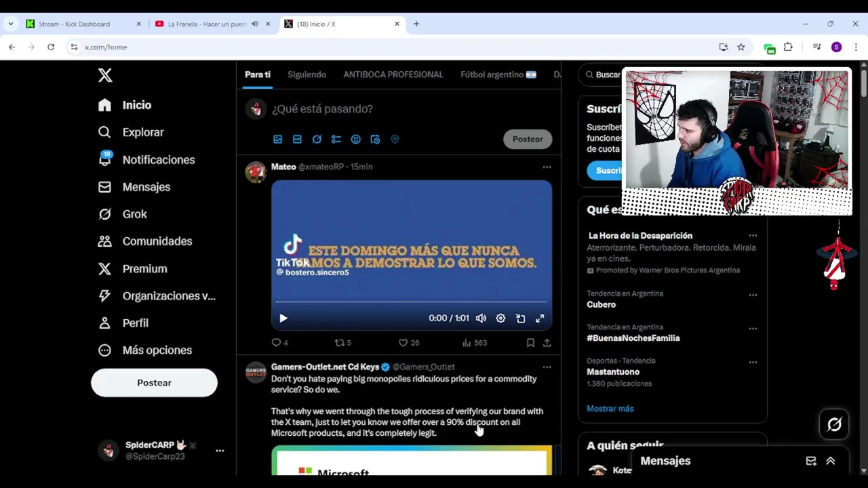
Task: Open video settings gear
Action: 500,318
